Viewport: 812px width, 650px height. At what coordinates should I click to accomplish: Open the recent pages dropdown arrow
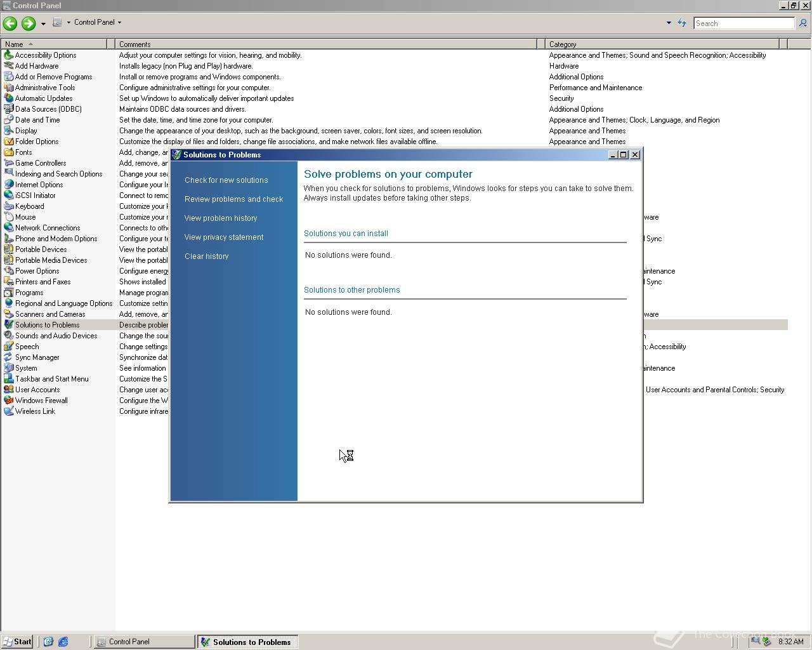[x=43, y=23]
